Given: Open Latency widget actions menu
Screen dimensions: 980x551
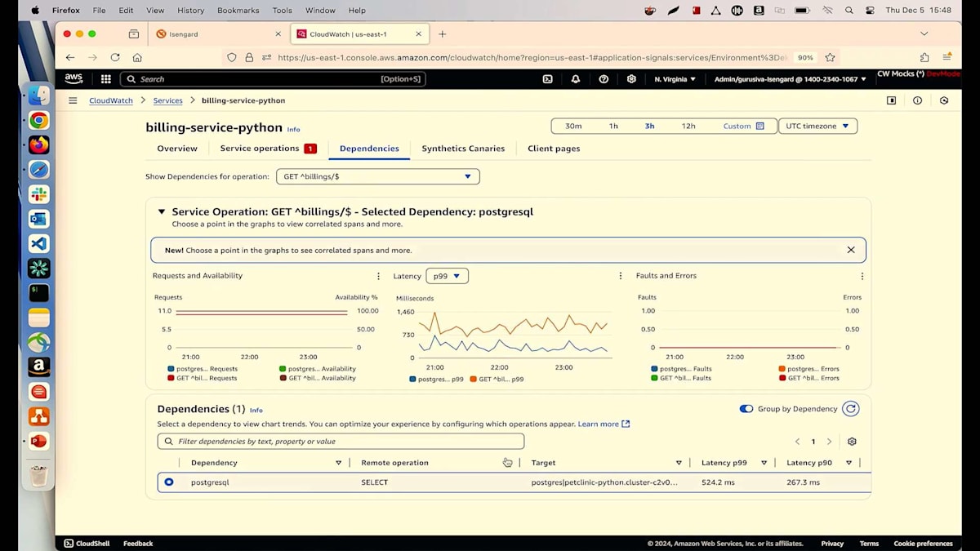Looking at the screenshot, I should pyautogui.click(x=621, y=276).
